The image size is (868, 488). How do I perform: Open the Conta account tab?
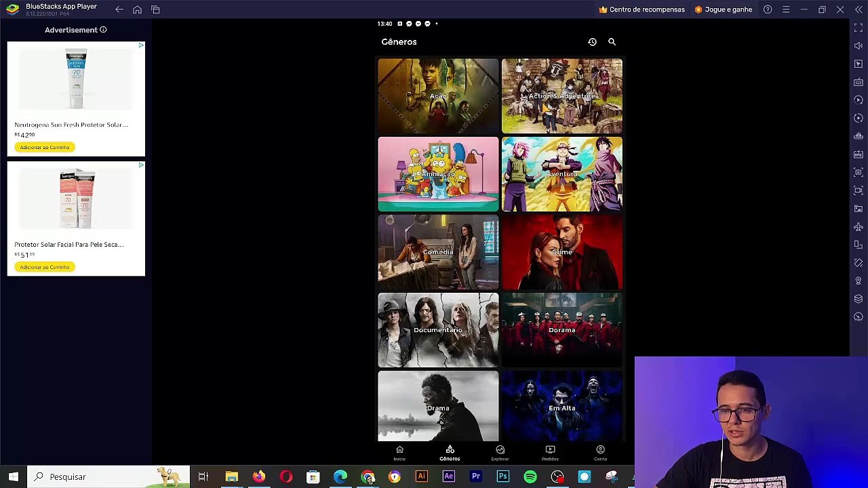pos(600,453)
